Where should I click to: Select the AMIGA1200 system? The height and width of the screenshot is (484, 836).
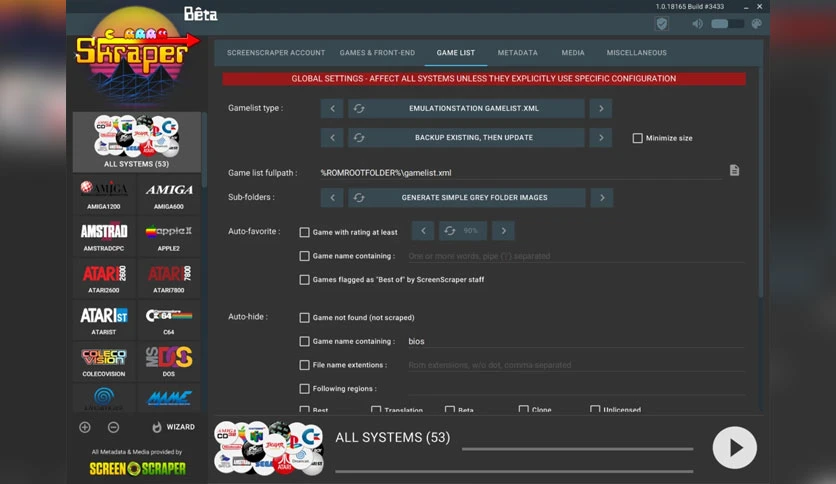(104, 195)
